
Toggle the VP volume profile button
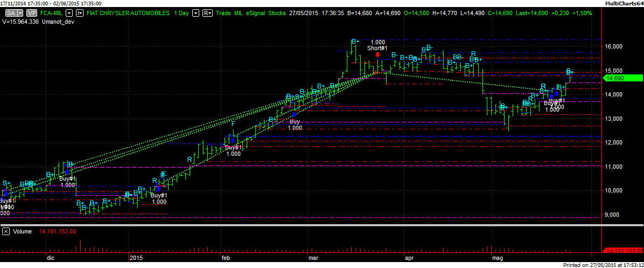point(32,12)
